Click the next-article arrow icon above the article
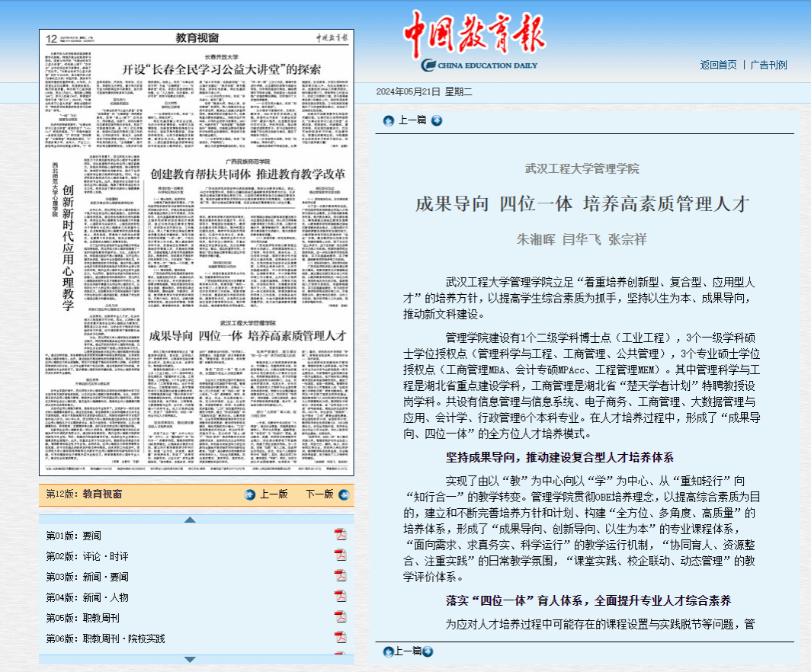 tap(437, 120)
